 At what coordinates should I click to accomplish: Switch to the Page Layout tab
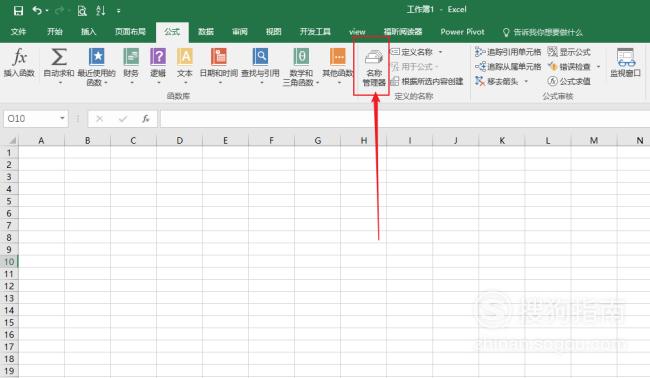pos(130,32)
